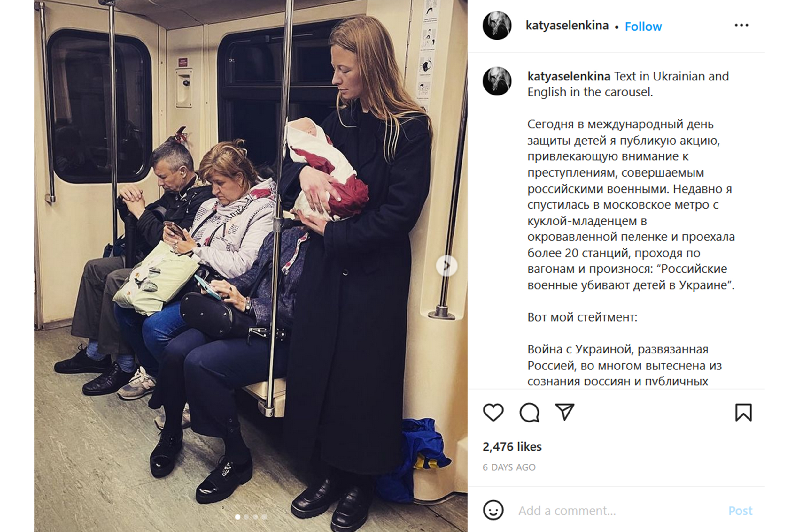Screen dimensions: 799x532
Task: Follow the katyaselenkina account
Action: pos(643,26)
